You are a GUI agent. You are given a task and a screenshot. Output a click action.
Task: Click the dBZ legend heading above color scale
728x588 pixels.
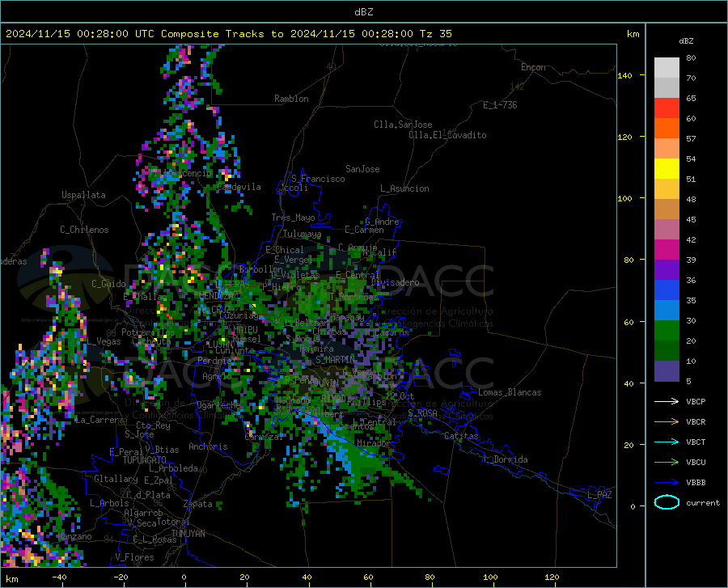click(686, 40)
